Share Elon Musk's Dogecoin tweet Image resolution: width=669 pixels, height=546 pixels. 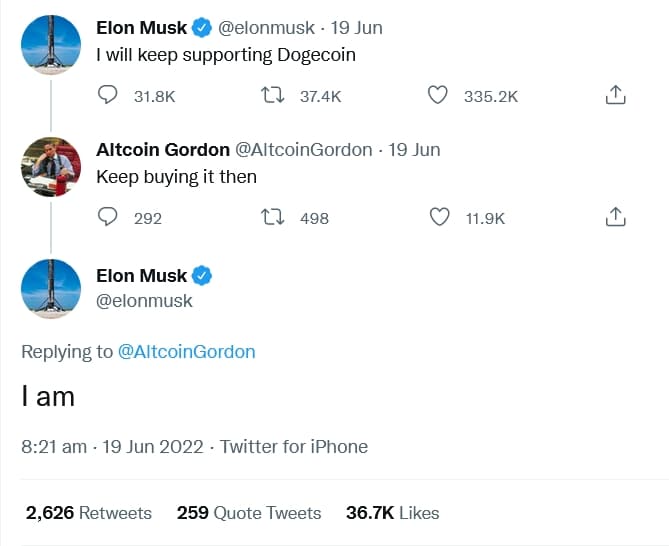[616, 95]
